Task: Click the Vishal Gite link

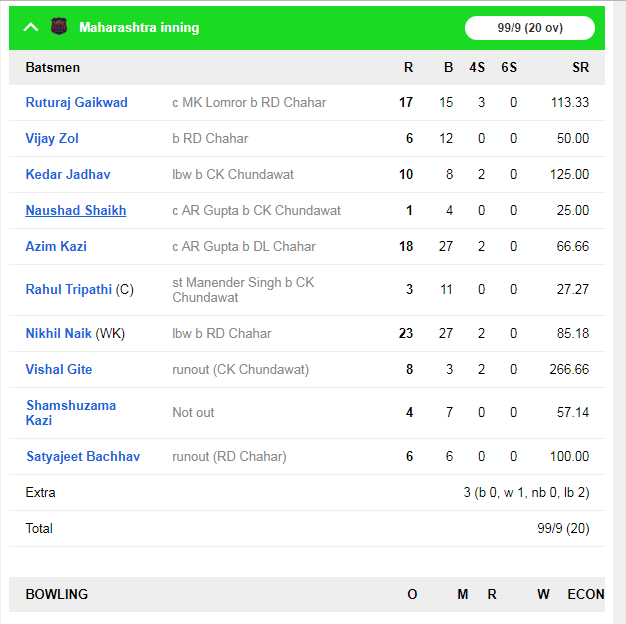Action: (x=59, y=369)
